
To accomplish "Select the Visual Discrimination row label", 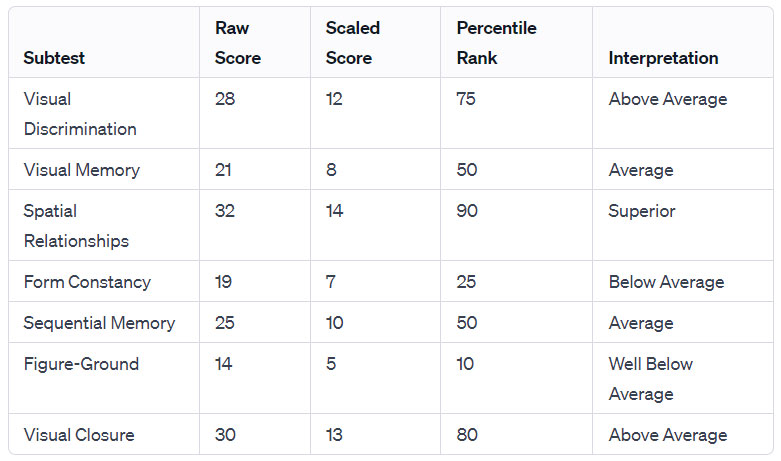I will coord(80,114).
